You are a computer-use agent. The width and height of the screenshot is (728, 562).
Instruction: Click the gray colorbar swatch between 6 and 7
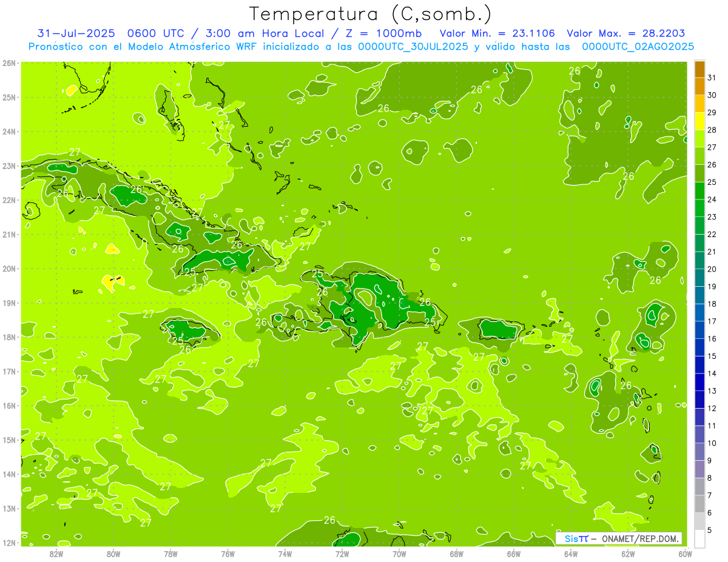coord(699,504)
